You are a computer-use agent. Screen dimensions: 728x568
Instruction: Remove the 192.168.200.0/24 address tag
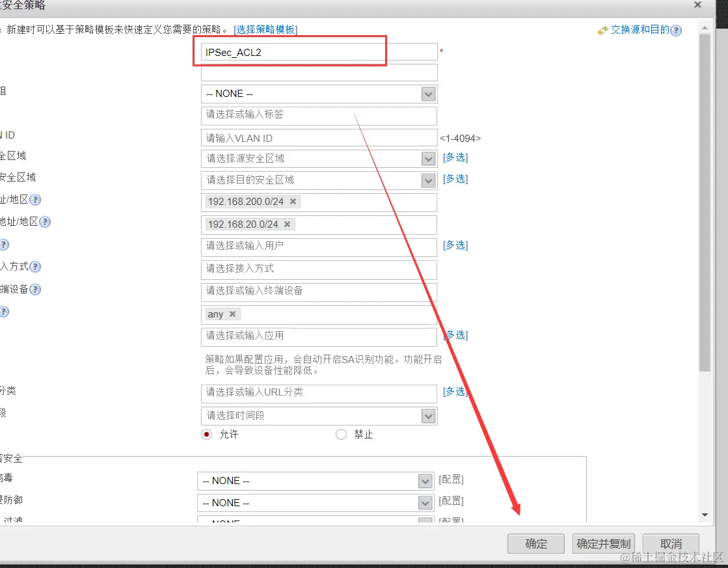pyautogui.click(x=293, y=202)
